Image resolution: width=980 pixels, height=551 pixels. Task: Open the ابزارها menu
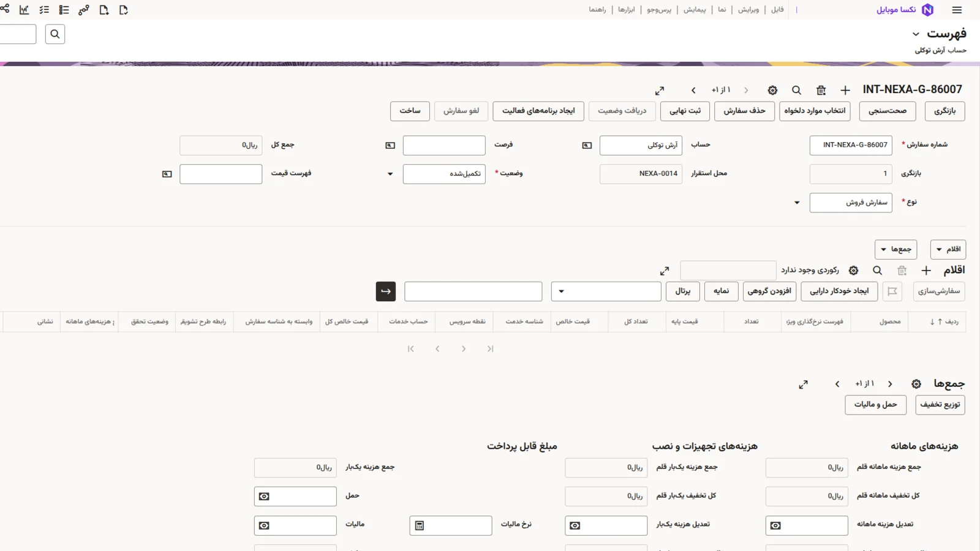point(627,10)
